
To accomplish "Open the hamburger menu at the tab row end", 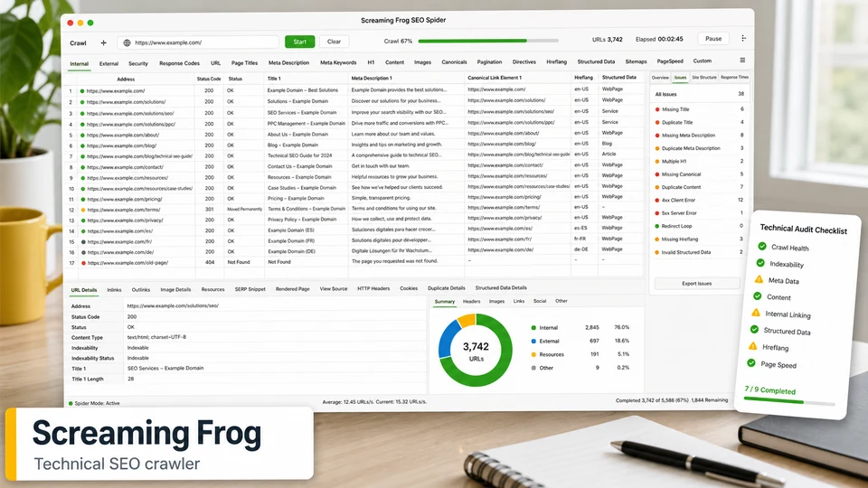I will [742, 61].
